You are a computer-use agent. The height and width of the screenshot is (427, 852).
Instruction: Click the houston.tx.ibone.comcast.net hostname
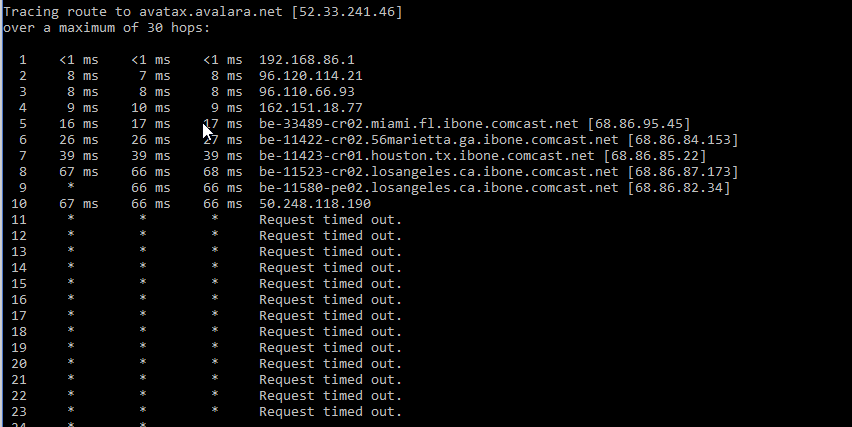point(427,156)
